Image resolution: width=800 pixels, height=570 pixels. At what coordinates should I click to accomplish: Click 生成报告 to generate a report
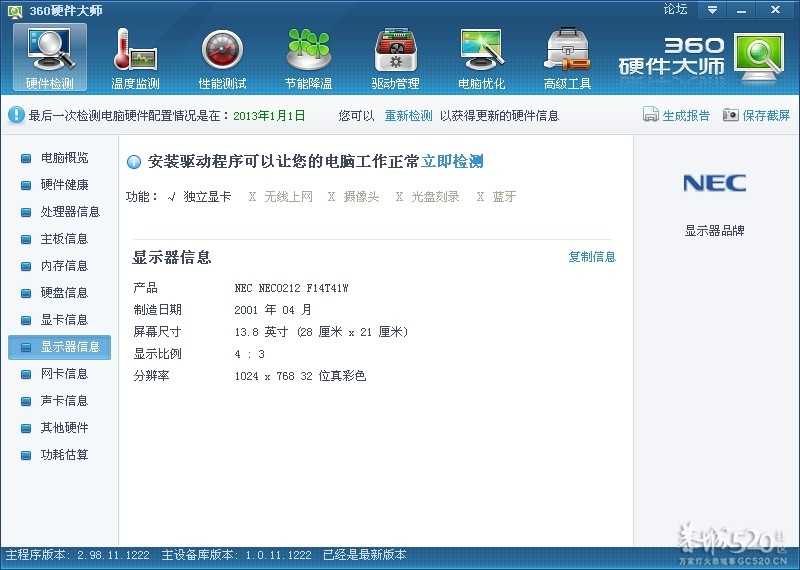(x=686, y=116)
